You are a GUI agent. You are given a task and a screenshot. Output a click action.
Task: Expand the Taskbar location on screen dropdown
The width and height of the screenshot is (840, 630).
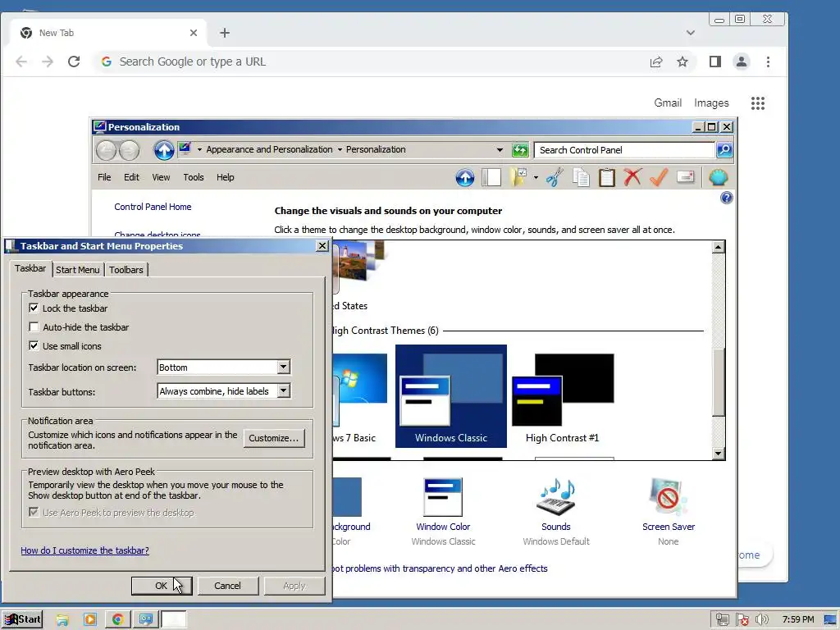283,367
